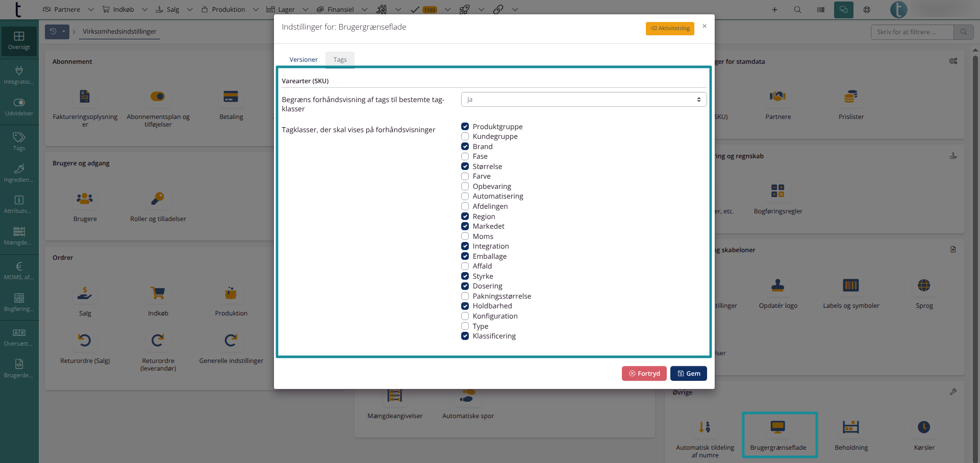The width and height of the screenshot is (980, 463).
Task: Open the search magnifier in top bar
Action: pyautogui.click(x=797, y=10)
